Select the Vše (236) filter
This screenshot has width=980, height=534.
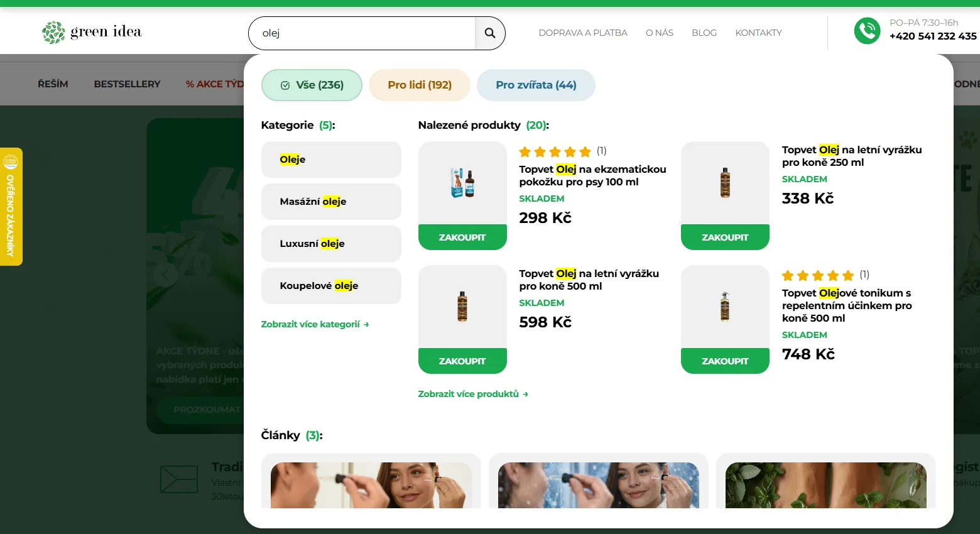(312, 85)
